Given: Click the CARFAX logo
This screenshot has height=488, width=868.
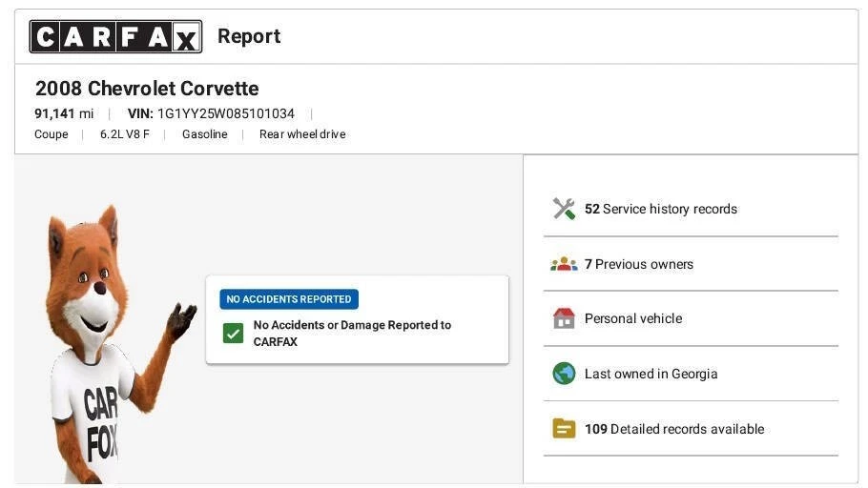Looking at the screenshot, I should tap(115, 36).
